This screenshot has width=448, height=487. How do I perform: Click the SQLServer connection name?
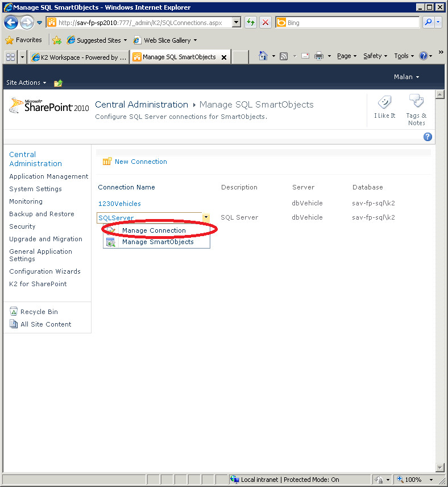point(116,218)
